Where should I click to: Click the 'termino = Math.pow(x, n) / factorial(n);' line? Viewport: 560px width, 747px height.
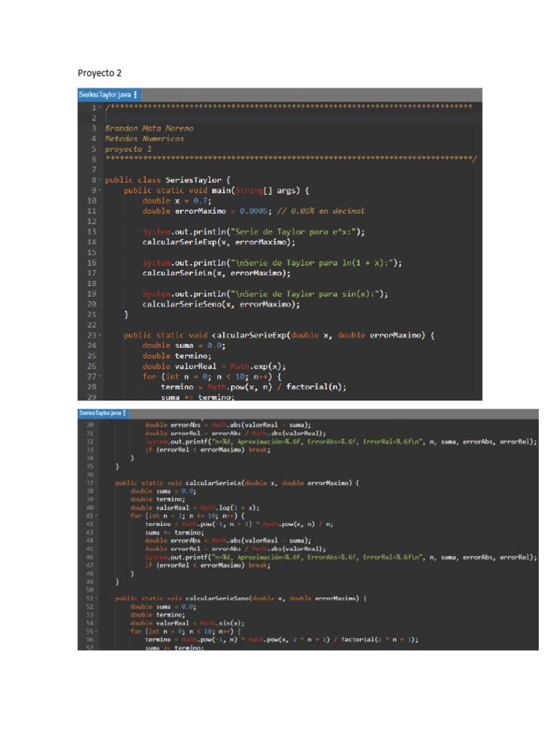point(254,387)
